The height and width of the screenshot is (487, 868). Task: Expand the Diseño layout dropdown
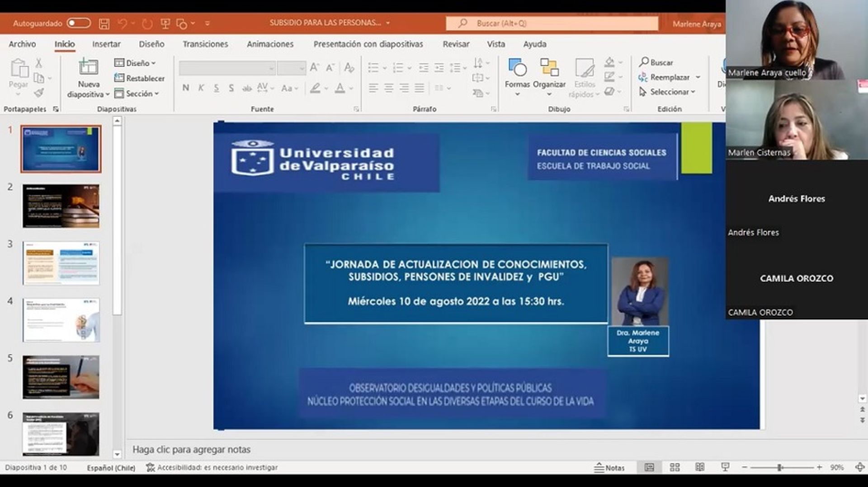pos(135,63)
